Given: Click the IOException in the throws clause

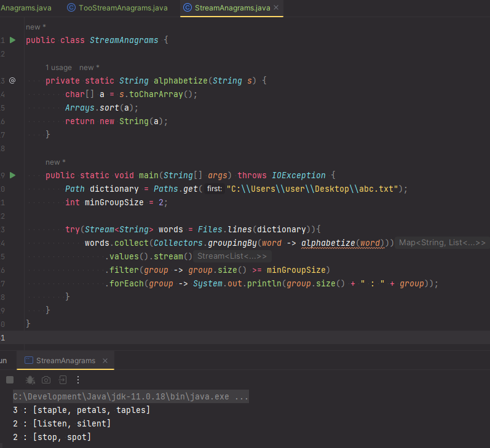Looking at the screenshot, I should [298, 175].
